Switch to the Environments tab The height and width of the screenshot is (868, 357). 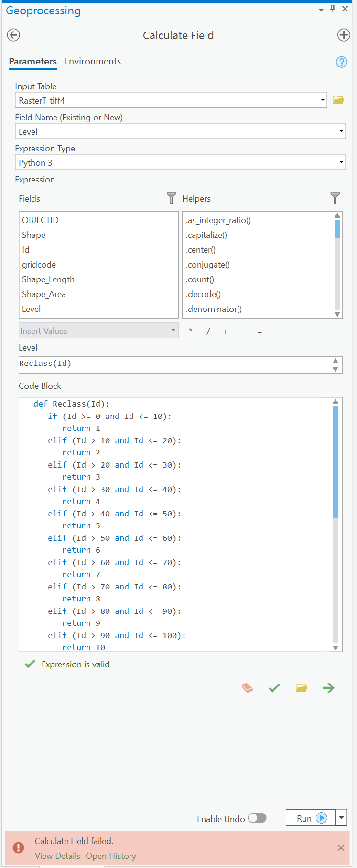pyautogui.click(x=92, y=62)
